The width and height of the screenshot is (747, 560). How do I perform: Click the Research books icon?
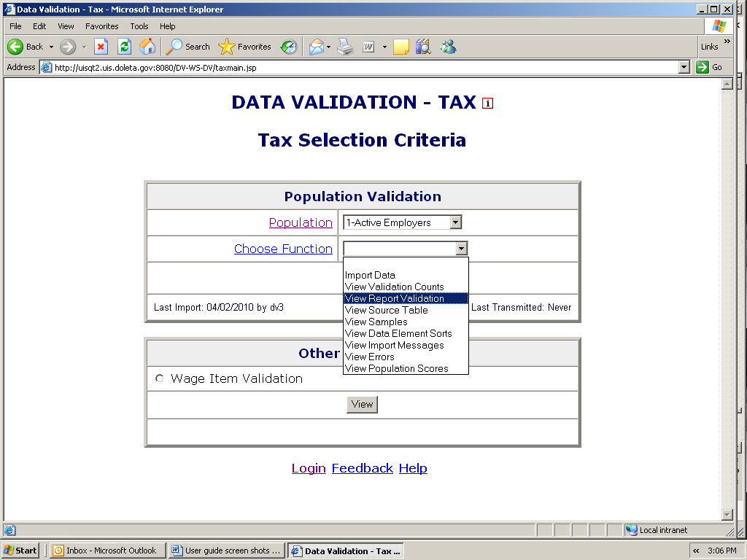[423, 47]
